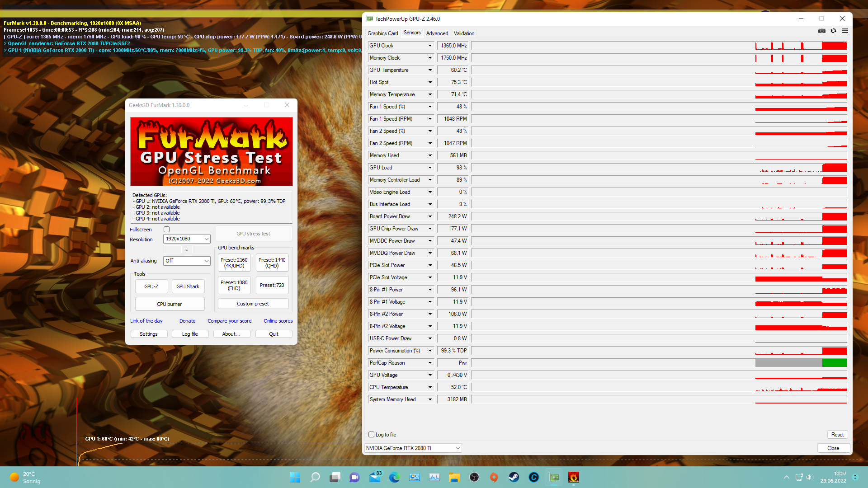Viewport: 868px width, 488px height.
Task: Enable the Log to file checkbox
Action: [371, 435]
